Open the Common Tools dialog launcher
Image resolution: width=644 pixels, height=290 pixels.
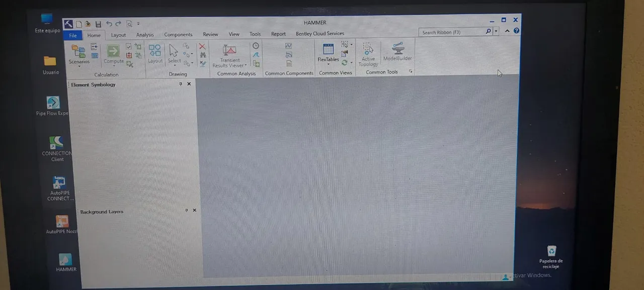coord(411,72)
